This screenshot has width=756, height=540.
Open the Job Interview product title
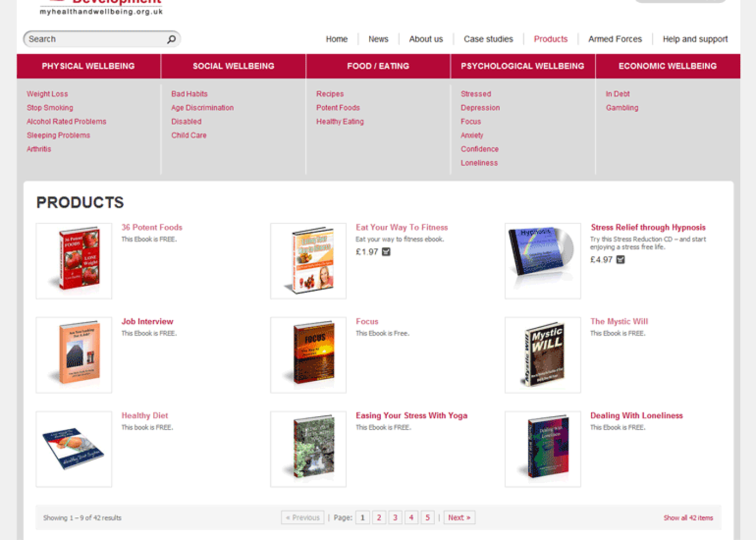pyautogui.click(x=147, y=321)
